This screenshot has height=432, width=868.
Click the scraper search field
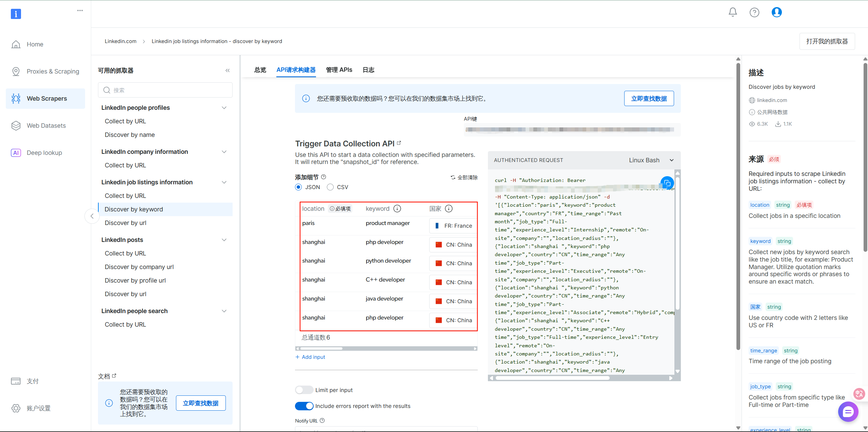pos(165,90)
